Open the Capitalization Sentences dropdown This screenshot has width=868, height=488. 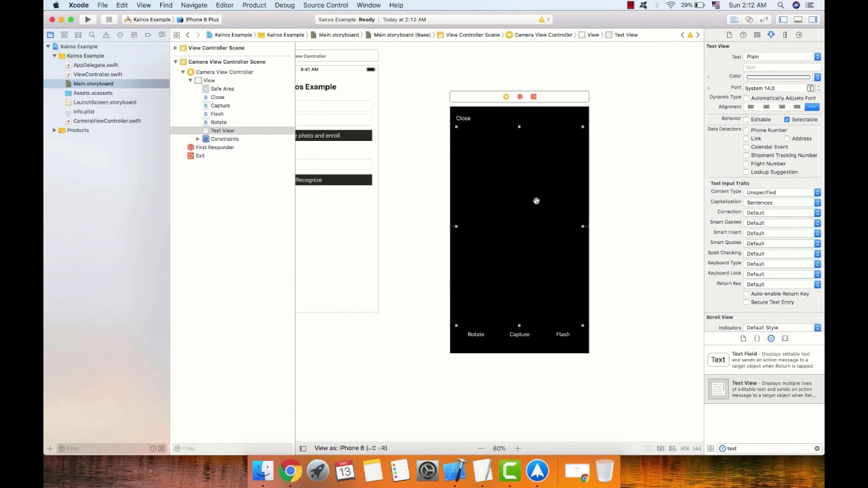click(x=783, y=203)
